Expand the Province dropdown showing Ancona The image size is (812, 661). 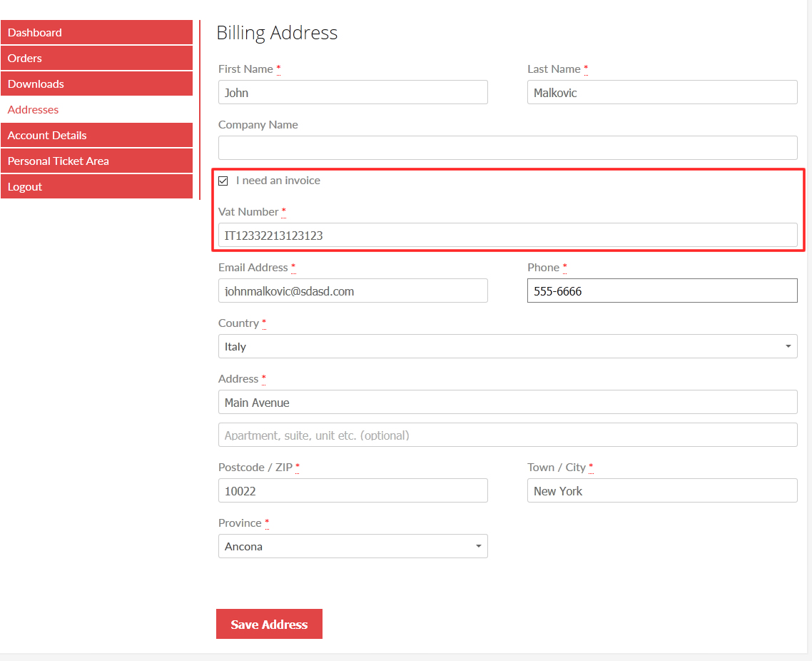(x=352, y=546)
